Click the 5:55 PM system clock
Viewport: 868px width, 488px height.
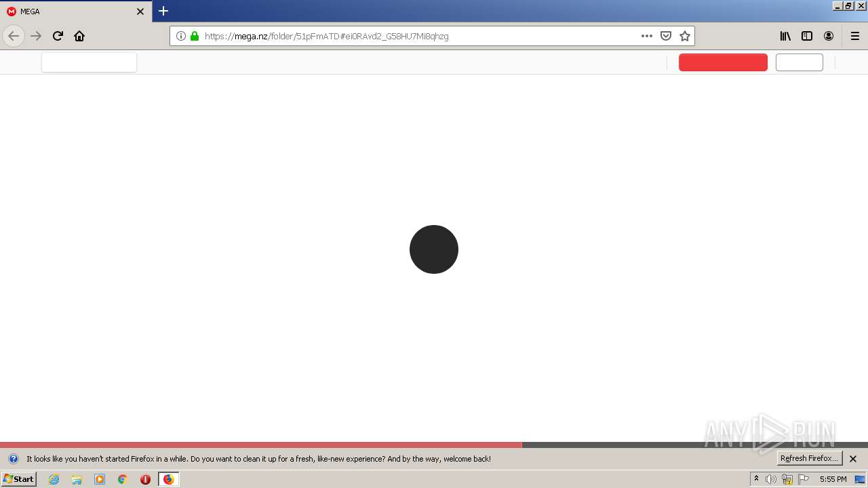[833, 479]
